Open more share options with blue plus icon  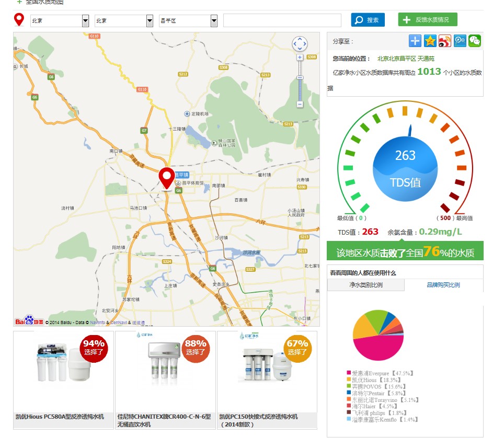pyautogui.click(x=415, y=41)
